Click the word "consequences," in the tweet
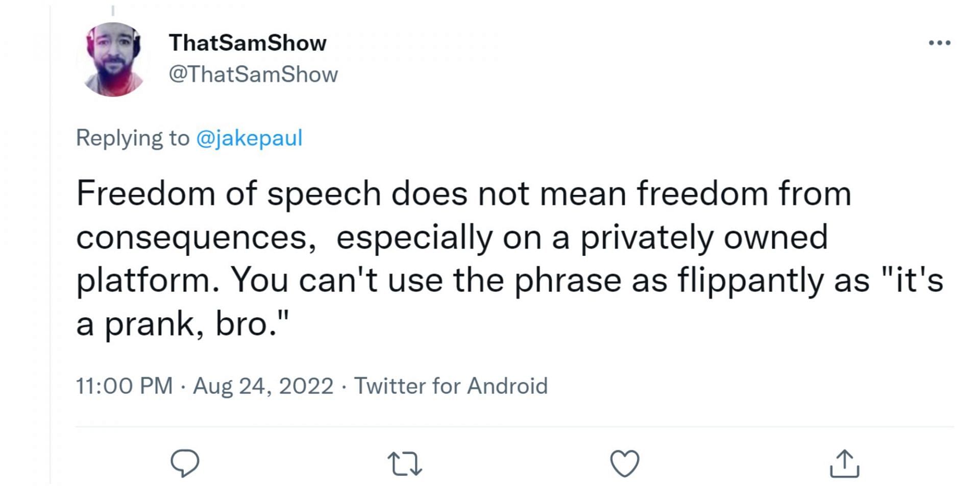The image size is (980, 490). [196, 238]
